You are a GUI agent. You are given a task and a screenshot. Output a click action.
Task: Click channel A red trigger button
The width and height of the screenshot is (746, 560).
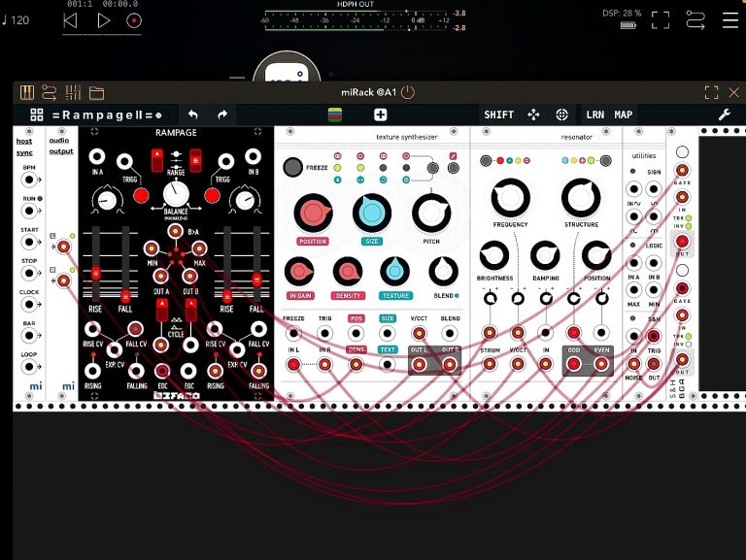[141, 195]
